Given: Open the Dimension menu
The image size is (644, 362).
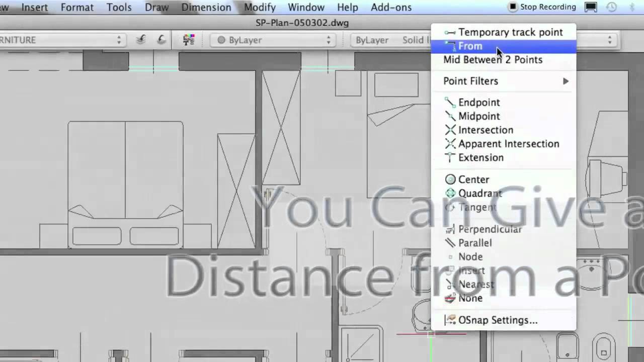Looking at the screenshot, I should pyautogui.click(x=206, y=7).
